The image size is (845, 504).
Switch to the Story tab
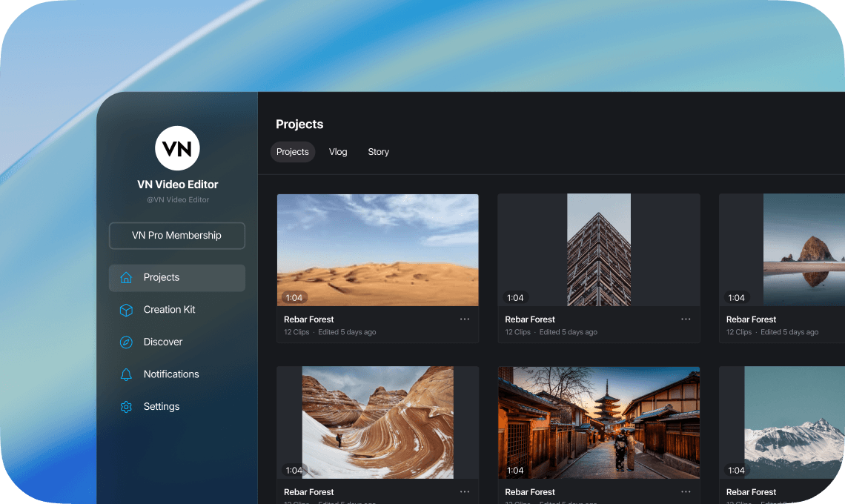(x=378, y=152)
